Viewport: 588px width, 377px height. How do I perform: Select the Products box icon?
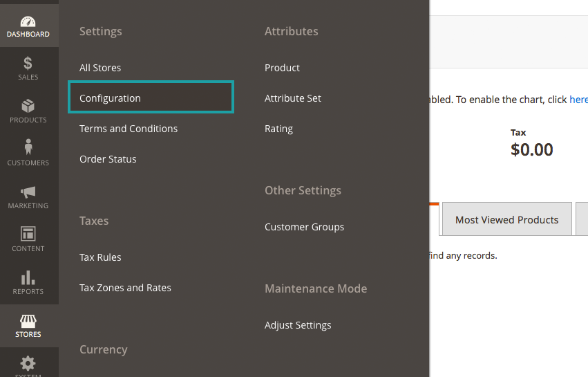(x=28, y=107)
